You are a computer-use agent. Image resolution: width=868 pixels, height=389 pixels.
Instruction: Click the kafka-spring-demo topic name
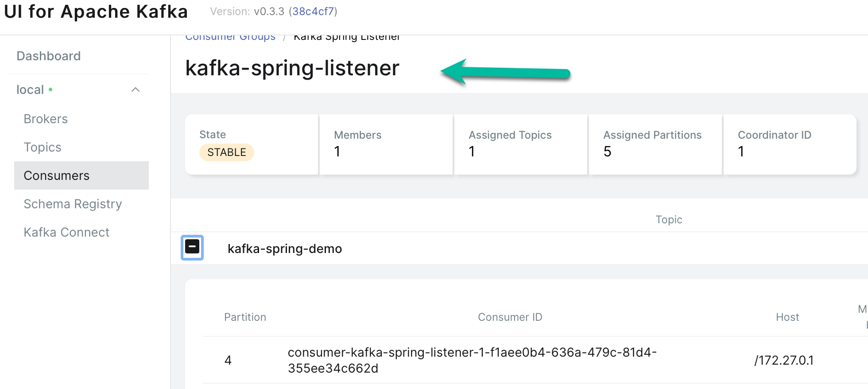click(285, 249)
